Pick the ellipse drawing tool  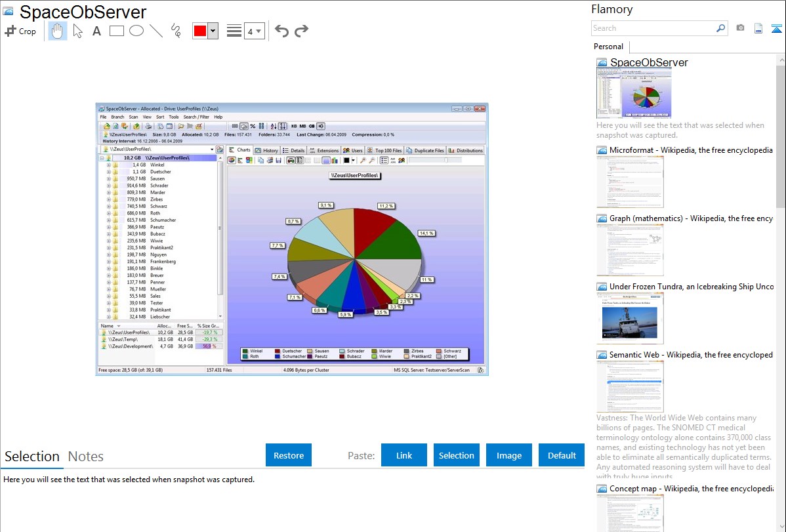point(136,31)
